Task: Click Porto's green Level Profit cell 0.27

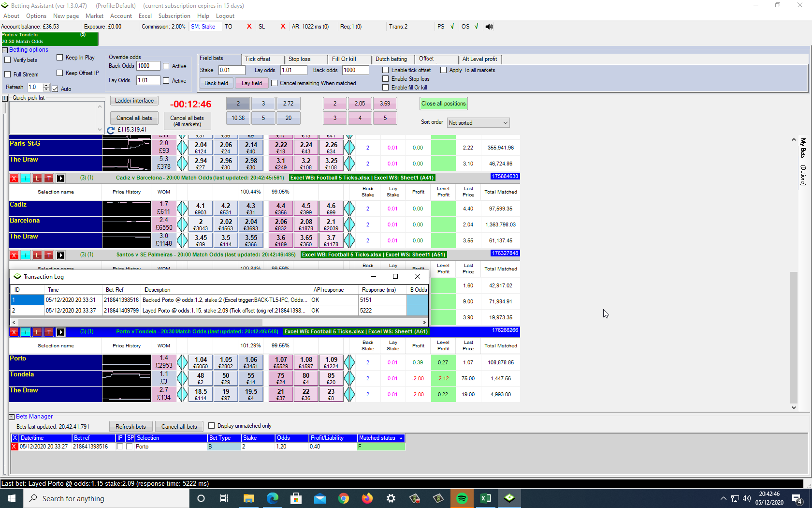Action: [x=443, y=362]
